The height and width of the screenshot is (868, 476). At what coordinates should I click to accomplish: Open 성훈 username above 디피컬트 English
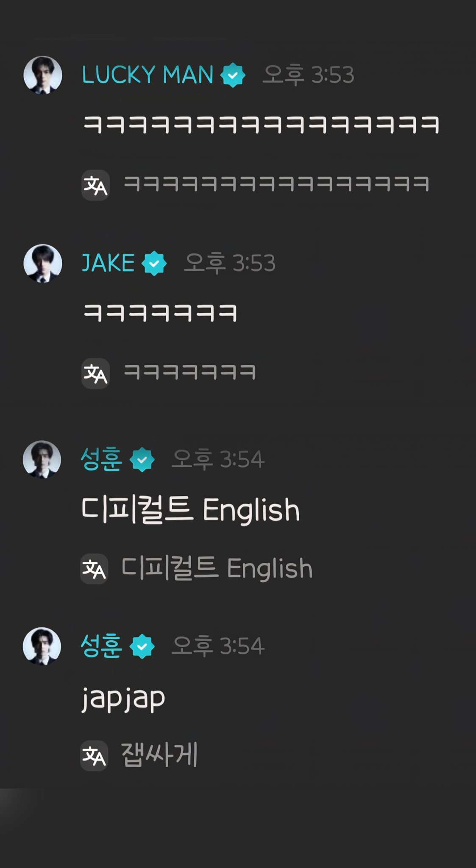pos(102,459)
